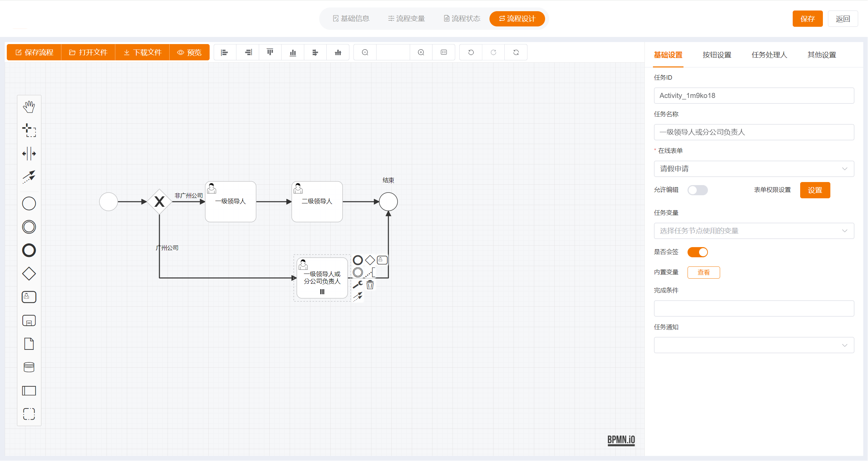The width and height of the screenshot is (868, 461).
Task: Select the 流程设计 step
Action: tap(517, 19)
